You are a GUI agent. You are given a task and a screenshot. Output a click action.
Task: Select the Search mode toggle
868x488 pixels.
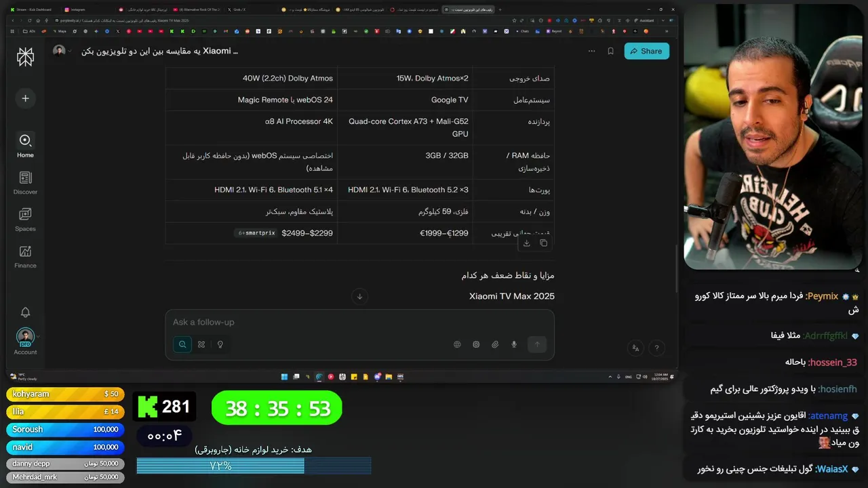[182, 344]
